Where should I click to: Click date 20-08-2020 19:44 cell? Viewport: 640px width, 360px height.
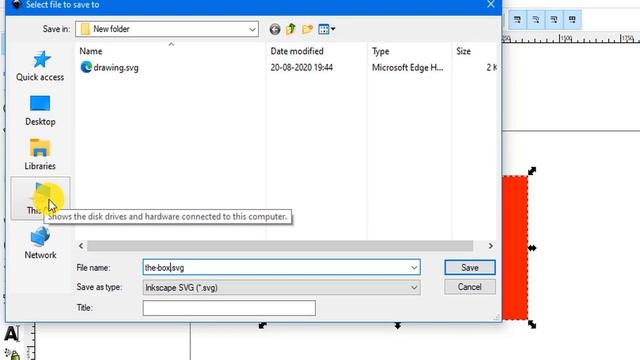pyautogui.click(x=302, y=68)
